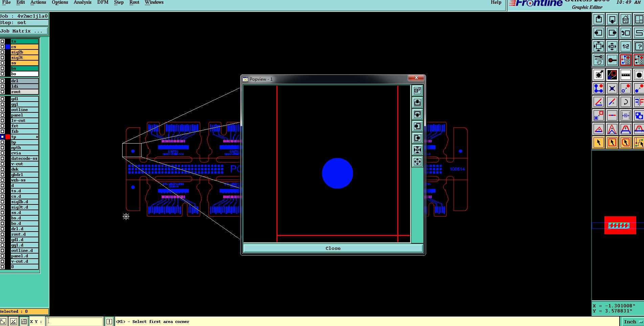This screenshot has height=326, width=644.
Task: Select the layer named sig3t.d
Action: tap(25, 207)
